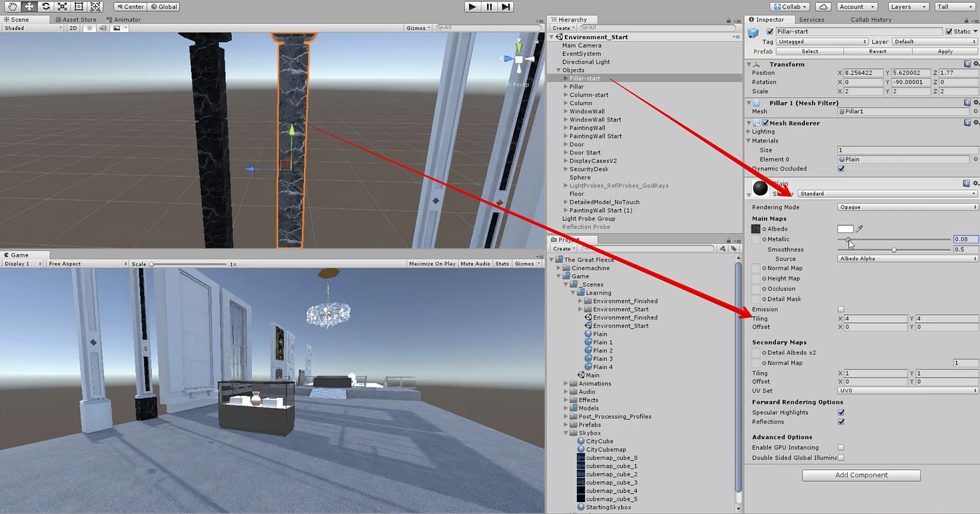Click the Add Component button

861,475
